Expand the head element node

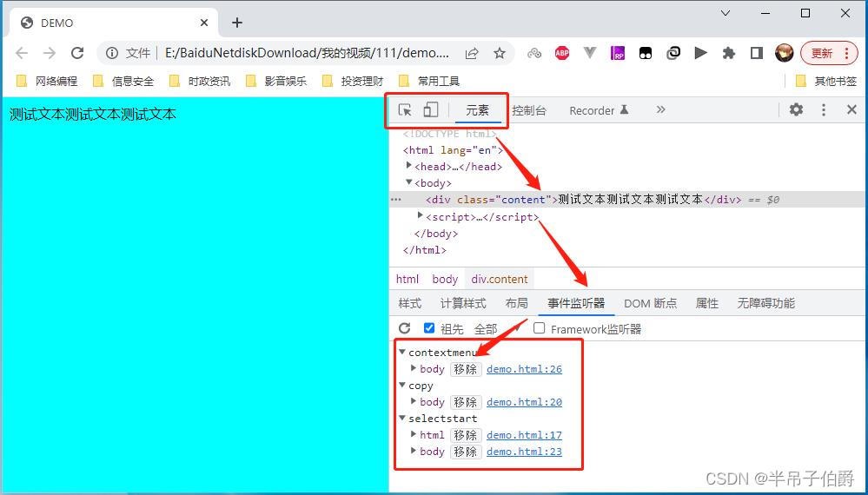[409, 165]
